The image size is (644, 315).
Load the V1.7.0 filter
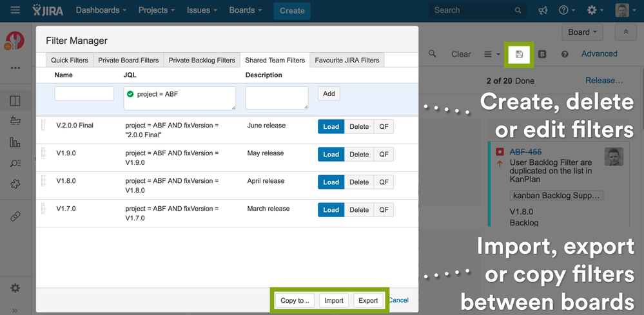pos(331,209)
